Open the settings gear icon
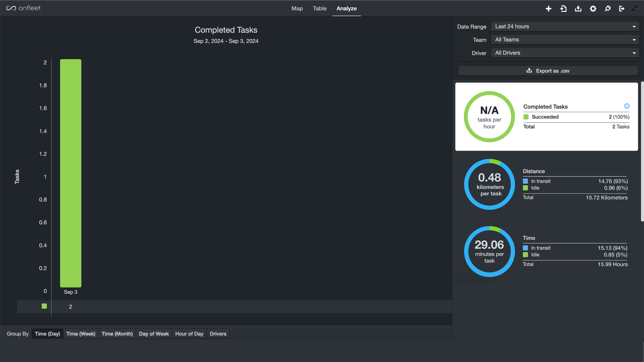Image resolution: width=644 pixels, height=362 pixels. pyautogui.click(x=593, y=8)
